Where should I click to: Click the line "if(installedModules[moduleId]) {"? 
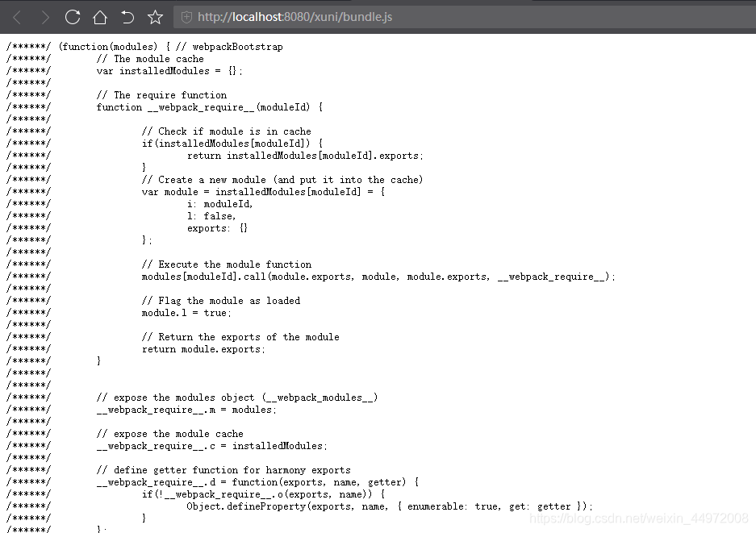[x=232, y=144]
